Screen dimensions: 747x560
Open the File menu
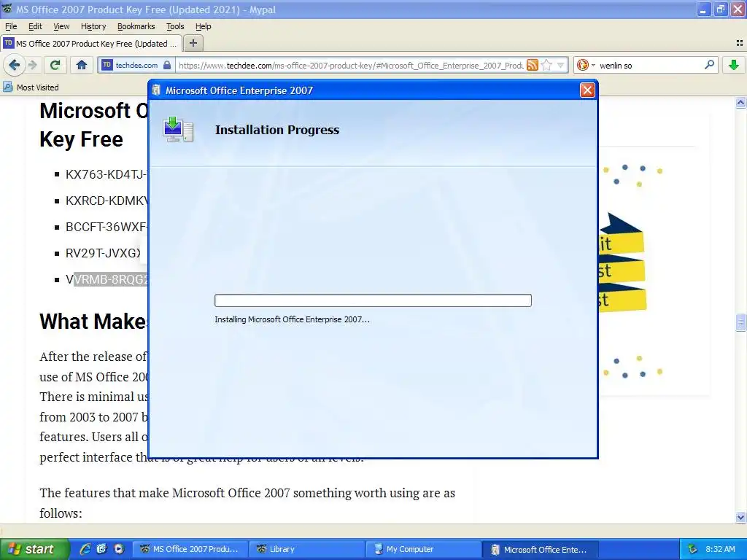[x=10, y=26]
